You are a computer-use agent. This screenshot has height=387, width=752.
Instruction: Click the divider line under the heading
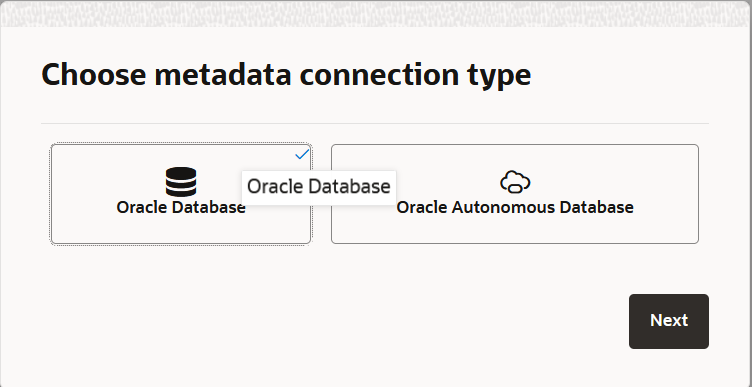coord(375,124)
